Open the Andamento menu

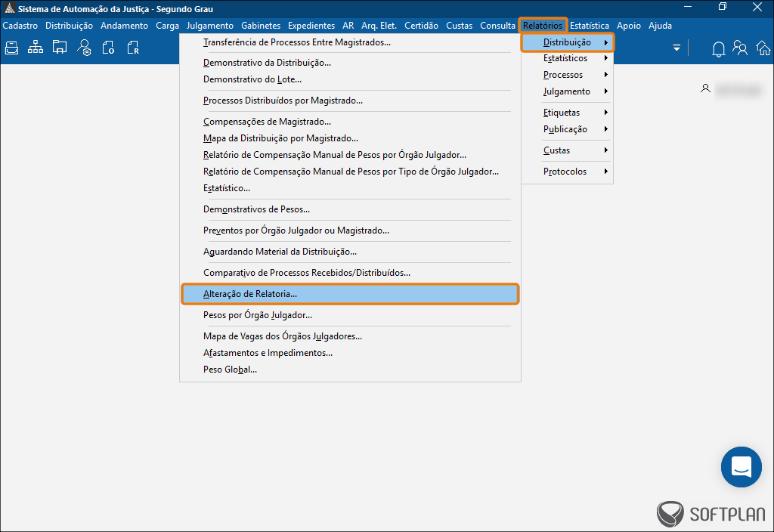125,26
